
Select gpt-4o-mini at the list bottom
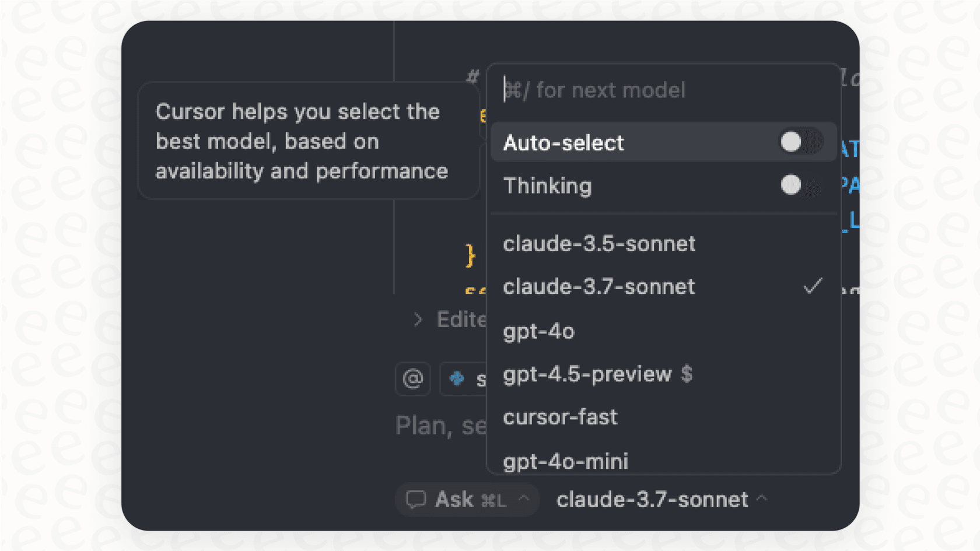point(565,460)
